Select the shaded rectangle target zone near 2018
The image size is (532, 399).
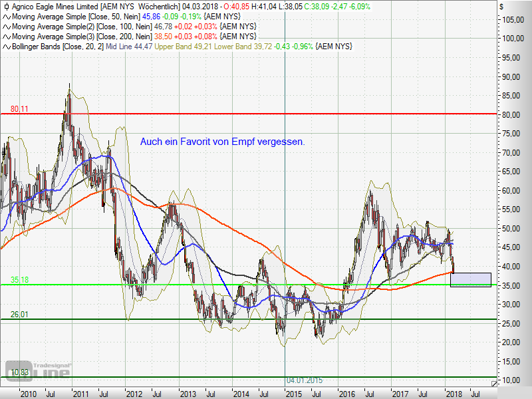[x=470, y=279]
